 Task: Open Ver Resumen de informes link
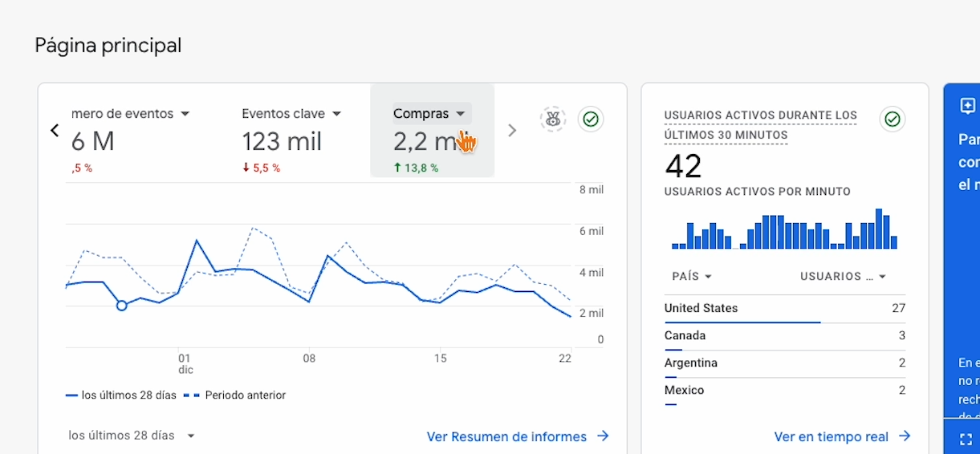(506, 436)
